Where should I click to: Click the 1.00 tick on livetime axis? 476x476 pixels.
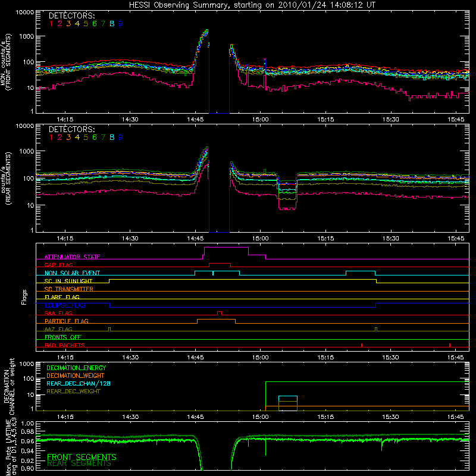[x=27, y=424]
